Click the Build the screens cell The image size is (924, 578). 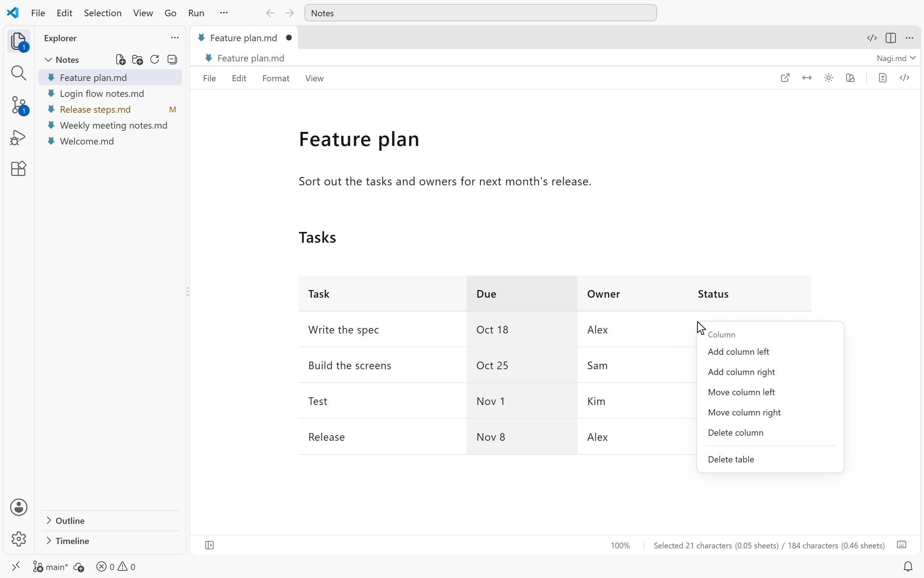(383, 366)
